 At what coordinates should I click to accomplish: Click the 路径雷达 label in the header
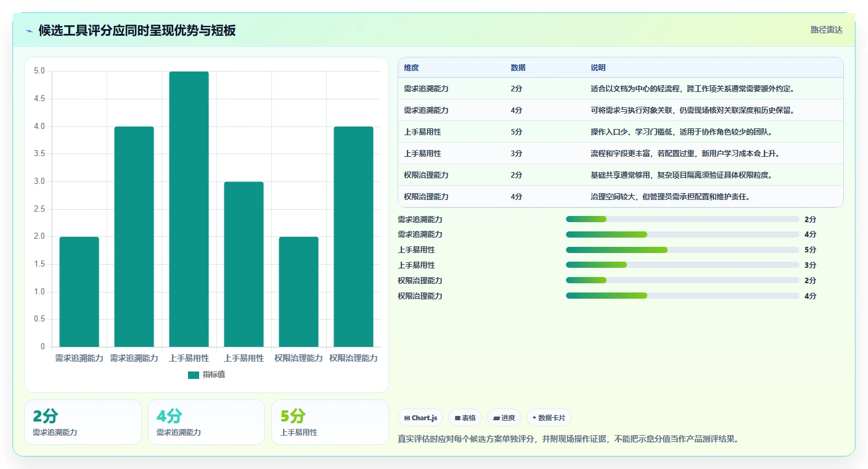pos(826,30)
